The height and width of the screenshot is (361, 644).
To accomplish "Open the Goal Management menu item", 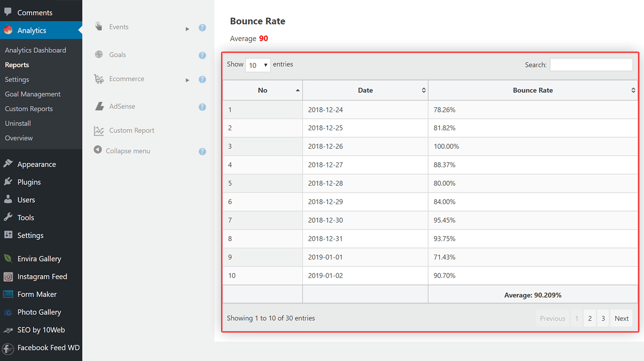I will [33, 94].
